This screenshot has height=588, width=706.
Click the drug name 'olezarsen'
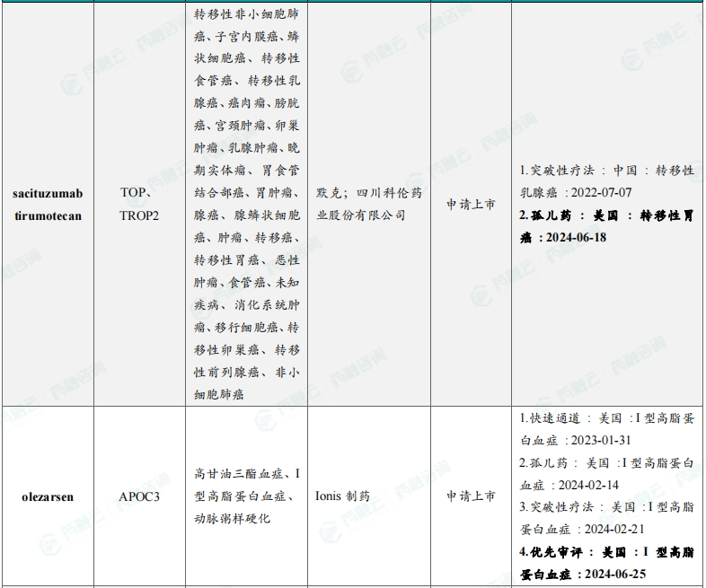pos(48,496)
